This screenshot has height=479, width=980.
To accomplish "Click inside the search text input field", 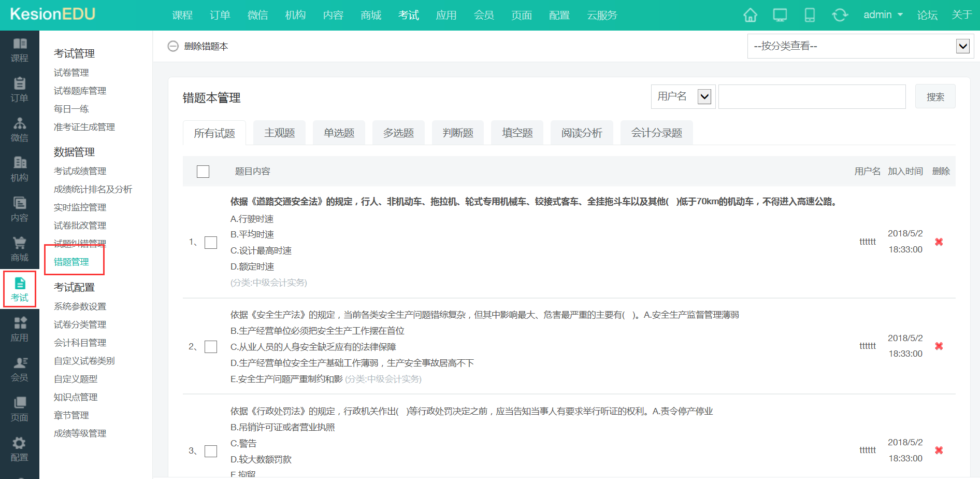I will [x=811, y=96].
